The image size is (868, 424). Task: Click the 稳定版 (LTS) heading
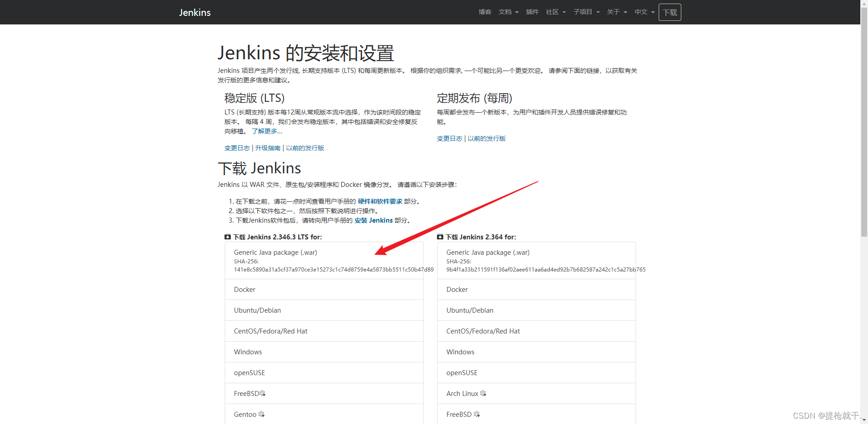pos(255,98)
